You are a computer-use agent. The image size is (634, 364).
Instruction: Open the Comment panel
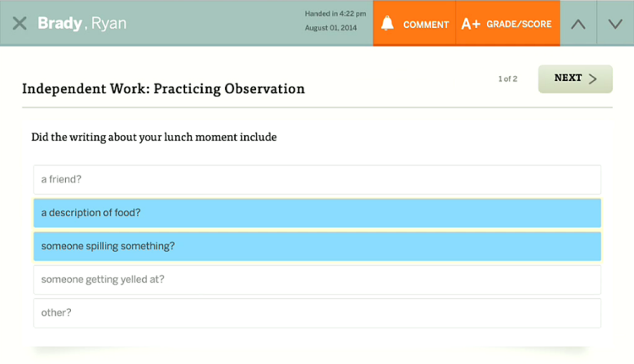coord(414,23)
